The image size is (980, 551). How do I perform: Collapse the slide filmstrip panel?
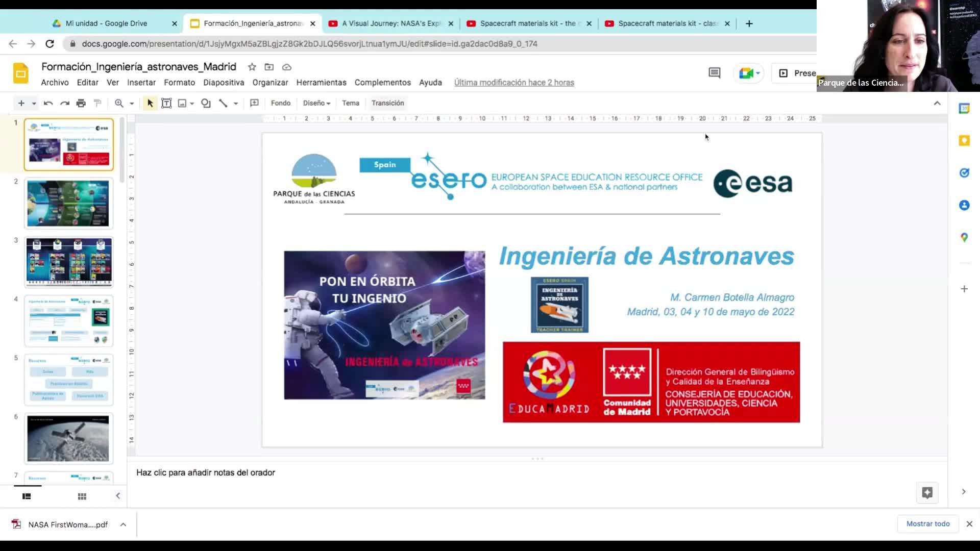point(118,496)
